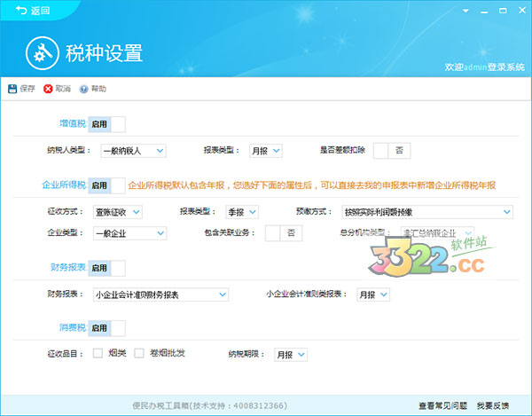Maximize the tax settings window
Image resolution: width=532 pixels, height=416 pixels.
(x=503, y=11)
